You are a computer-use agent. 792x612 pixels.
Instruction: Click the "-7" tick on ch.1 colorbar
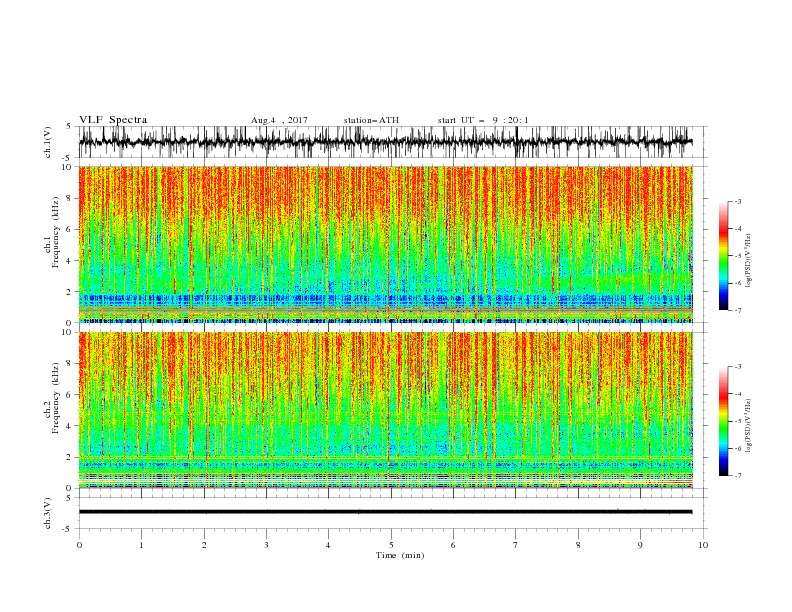click(737, 310)
